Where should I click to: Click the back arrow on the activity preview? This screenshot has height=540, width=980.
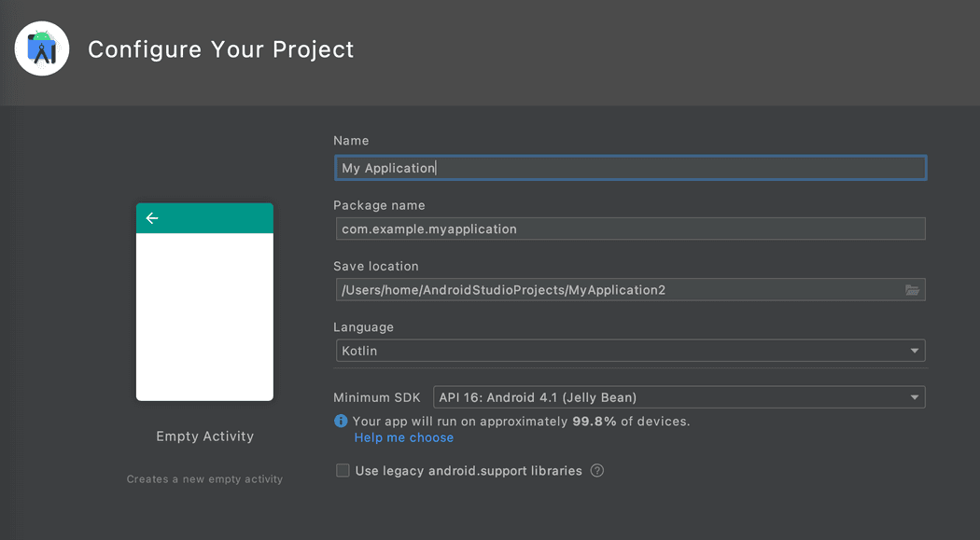click(152, 217)
